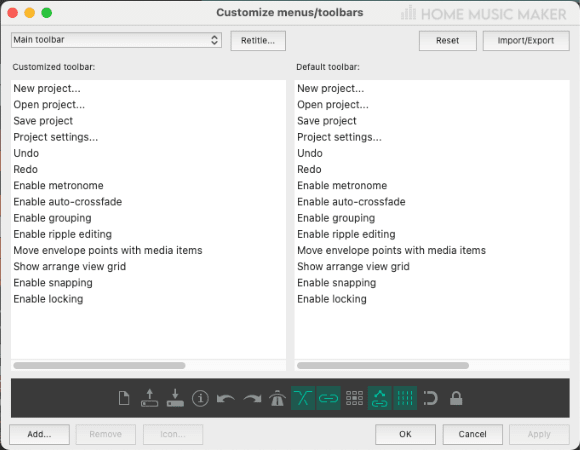Select Enable metronome in Customized toolbar list
Screen dimensions: 580x450
click(148, 186)
